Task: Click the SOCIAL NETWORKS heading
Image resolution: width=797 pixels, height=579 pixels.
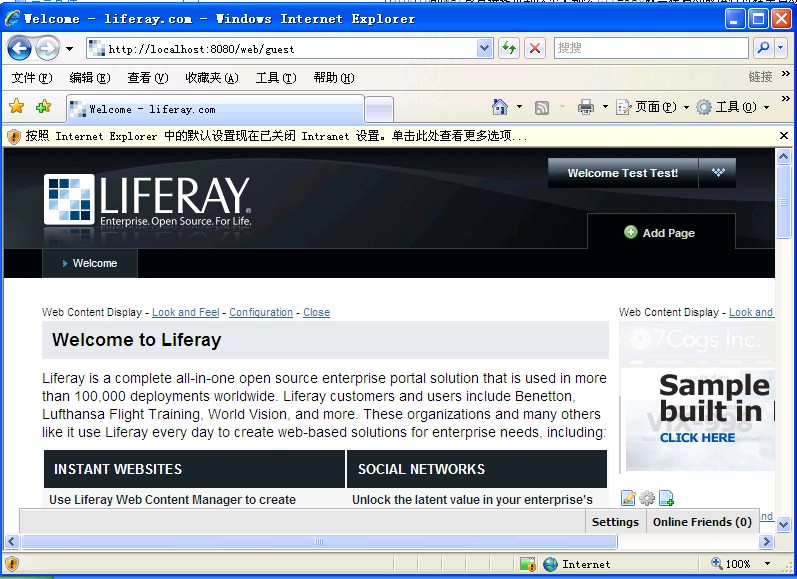Action: pyautogui.click(x=421, y=469)
